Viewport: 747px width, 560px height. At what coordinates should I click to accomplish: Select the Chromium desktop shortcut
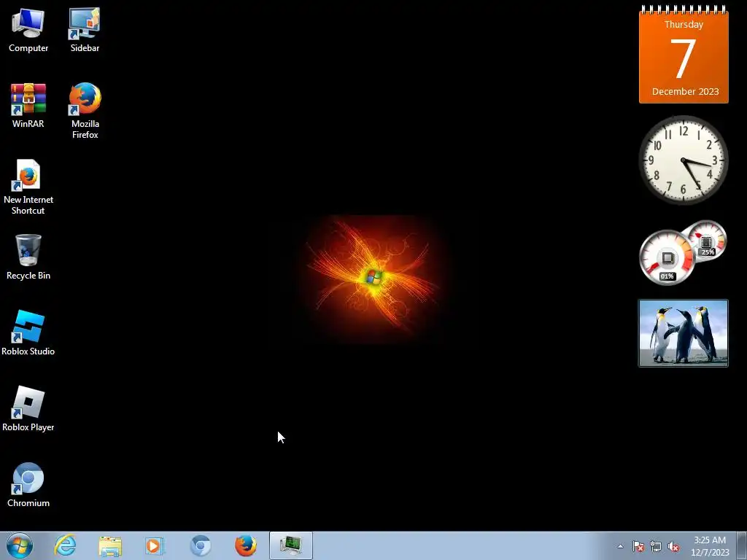tap(28, 485)
